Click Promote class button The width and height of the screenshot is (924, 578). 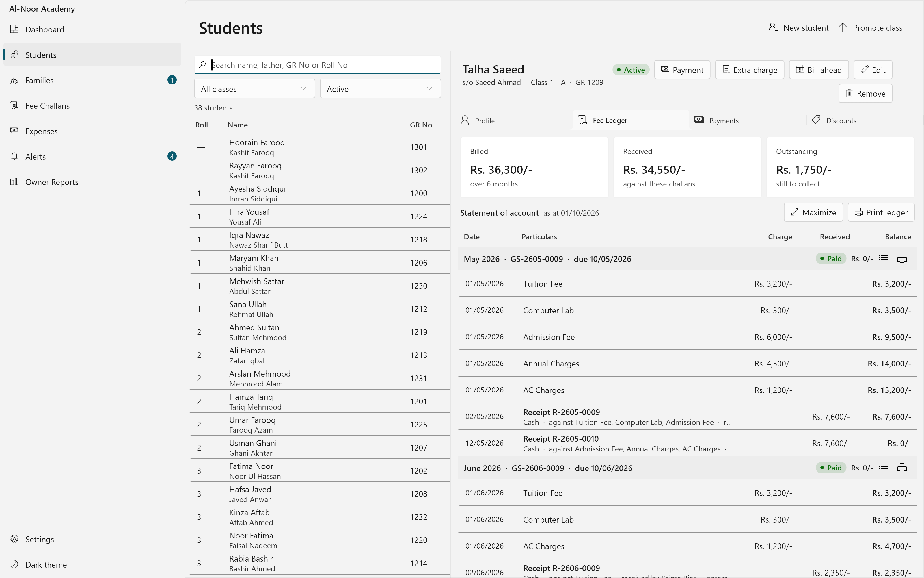click(870, 28)
